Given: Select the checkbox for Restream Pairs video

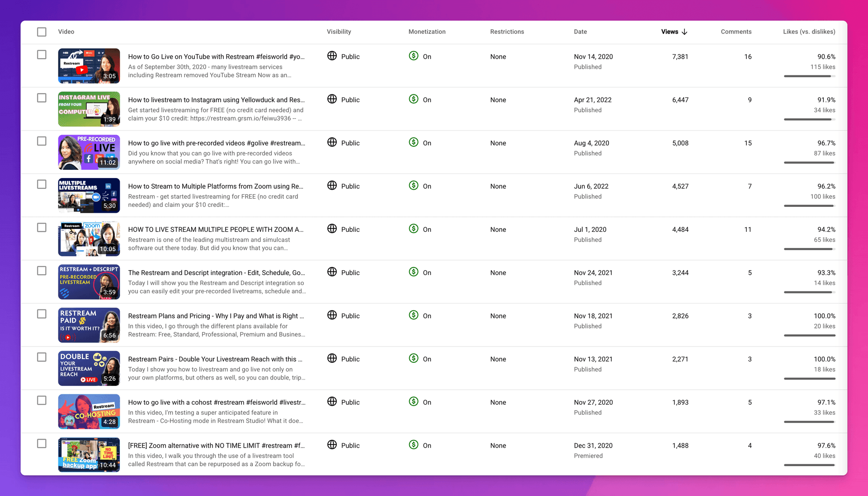Looking at the screenshot, I should point(42,357).
